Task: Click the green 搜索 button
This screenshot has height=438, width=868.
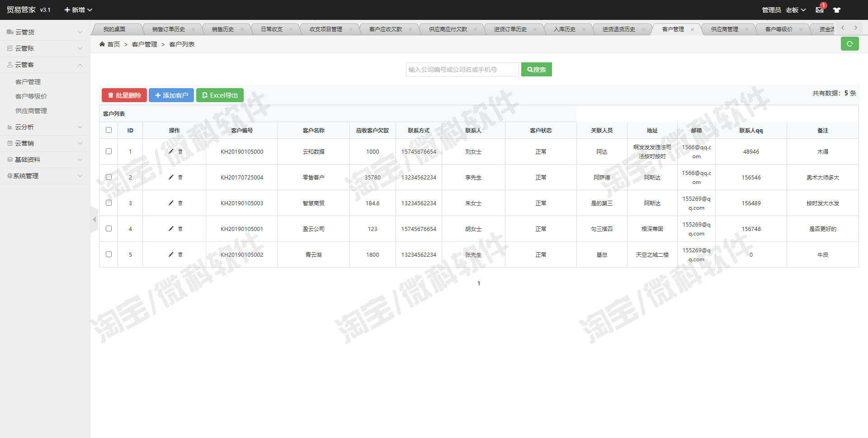Action: [537, 70]
